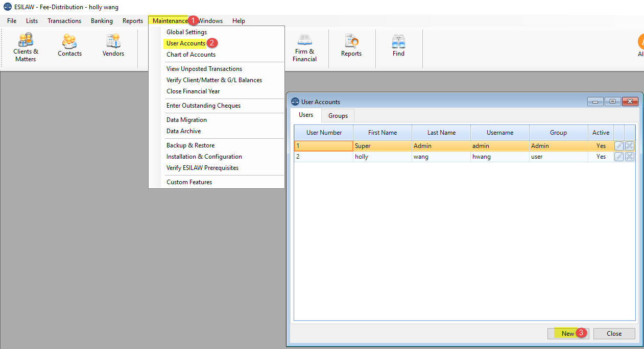The height and width of the screenshot is (349, 644).
Task: Choose Backup & Restore entry
Action: click(190, 145)
